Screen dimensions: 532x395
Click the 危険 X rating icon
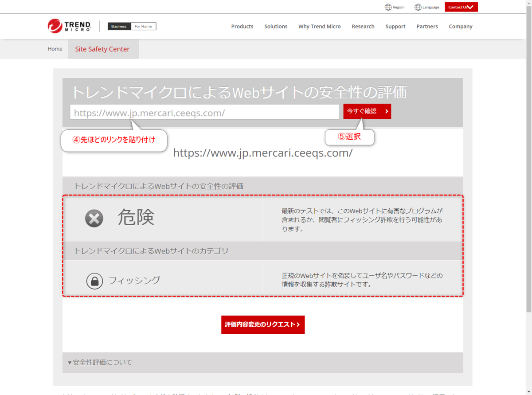click(94, 219)
